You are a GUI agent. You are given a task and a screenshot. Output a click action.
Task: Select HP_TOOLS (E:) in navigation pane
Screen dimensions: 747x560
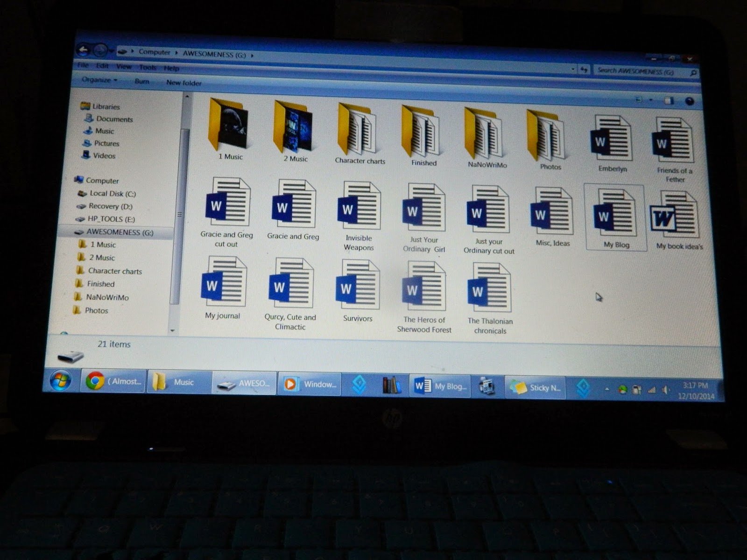(105, 219)
